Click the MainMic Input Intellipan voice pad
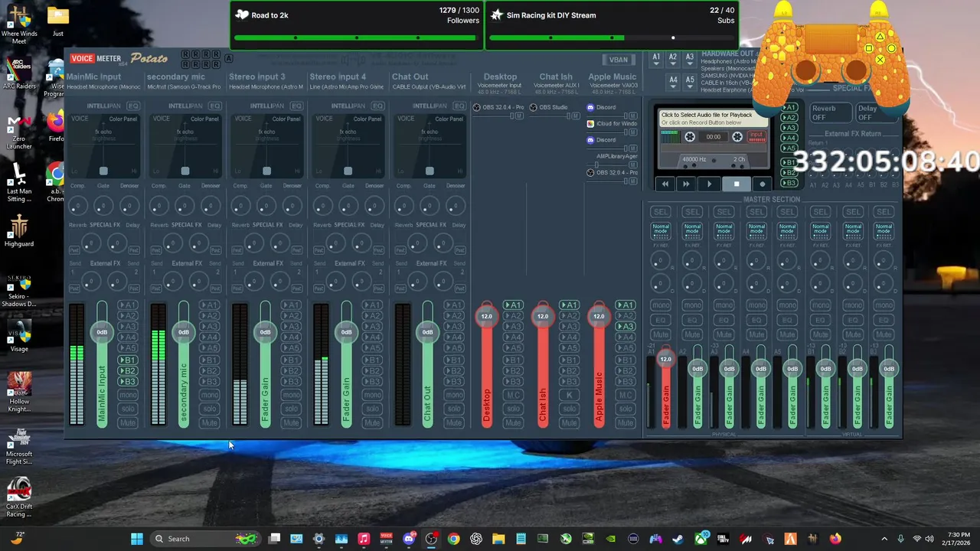 103,145
